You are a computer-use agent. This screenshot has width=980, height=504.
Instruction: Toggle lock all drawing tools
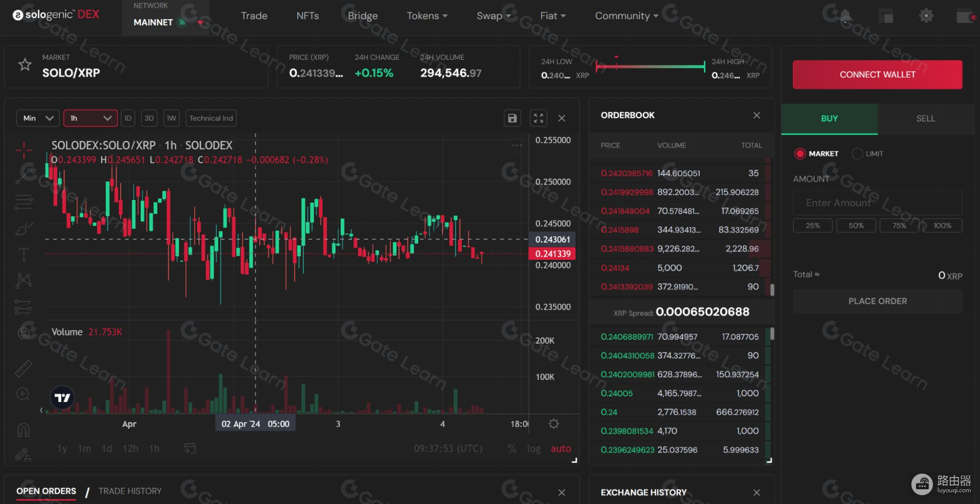(23, 455)
